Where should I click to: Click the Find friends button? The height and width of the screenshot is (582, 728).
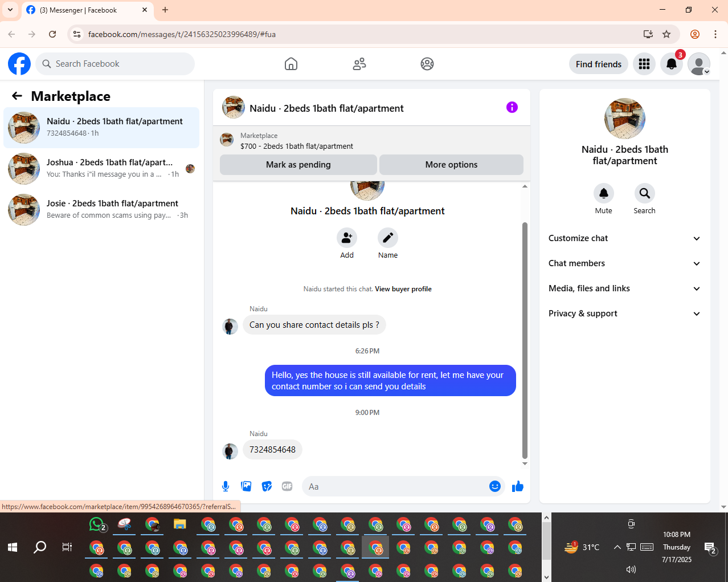[x=599, y=64]
